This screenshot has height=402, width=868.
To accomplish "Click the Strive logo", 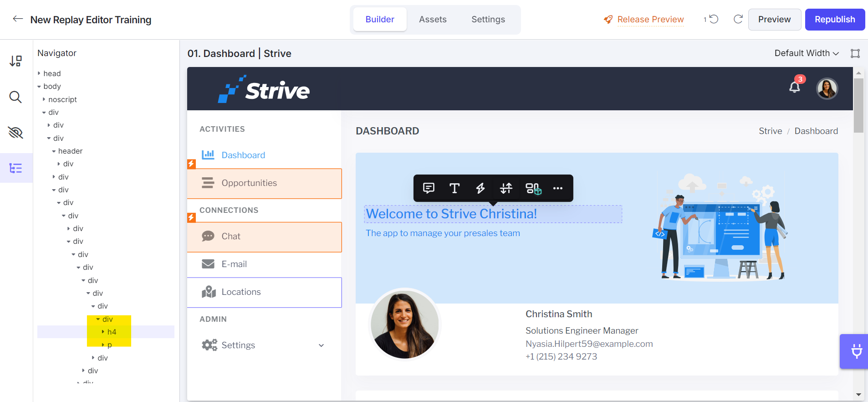I will click(264, 89).
